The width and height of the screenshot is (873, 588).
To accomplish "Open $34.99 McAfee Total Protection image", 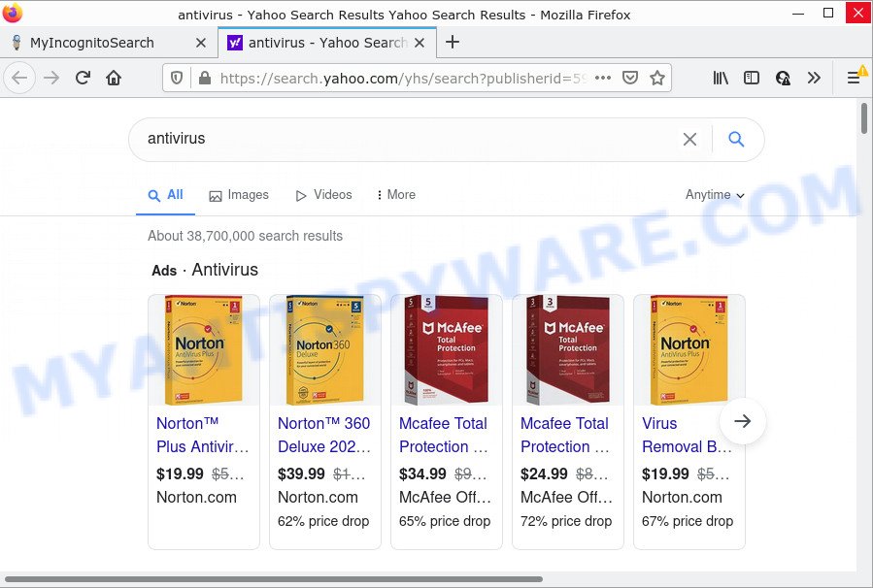I will 447,350.
